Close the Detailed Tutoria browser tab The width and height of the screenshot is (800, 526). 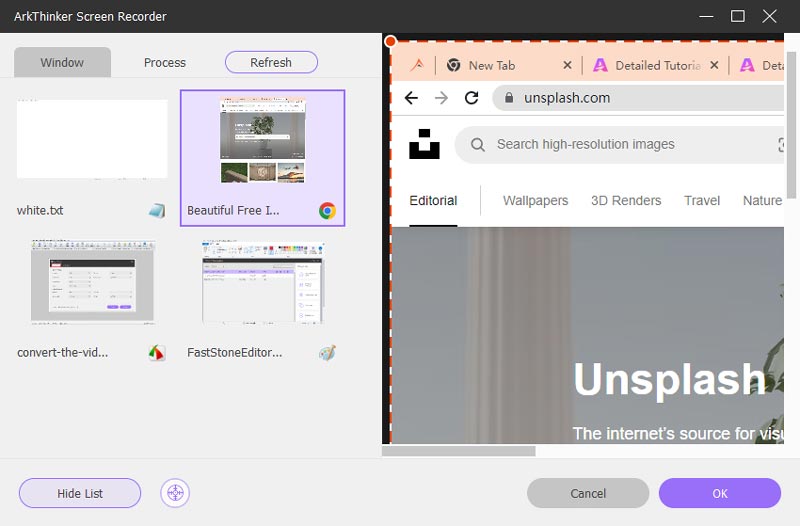[x=714, y=65]
